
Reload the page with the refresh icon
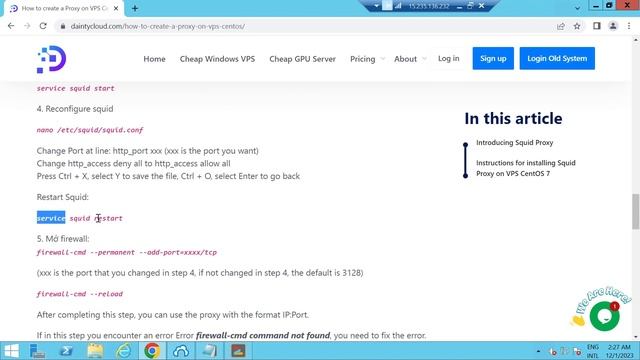[x=43, y=26]
